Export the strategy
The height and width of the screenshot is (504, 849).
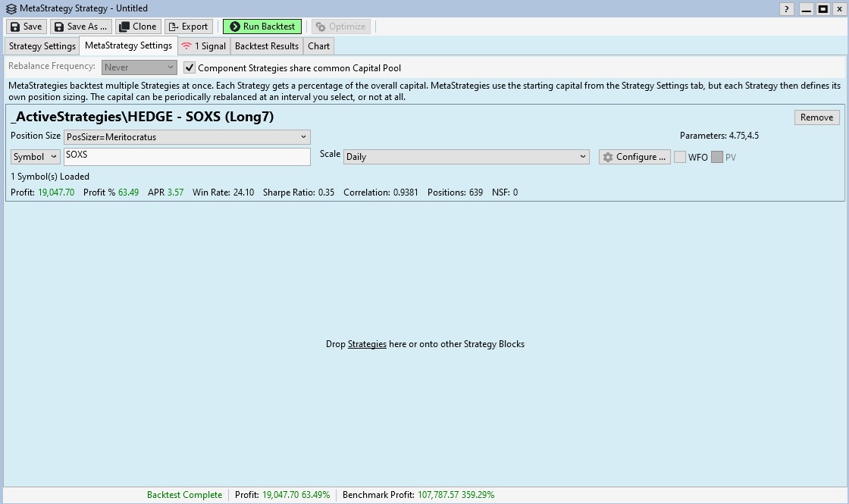tap(187, 27)
